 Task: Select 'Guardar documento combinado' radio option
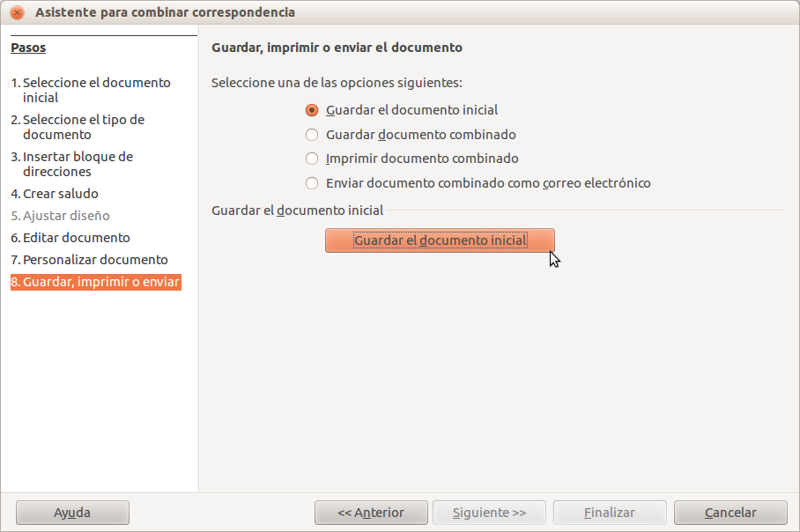click(x=311, y=135)
